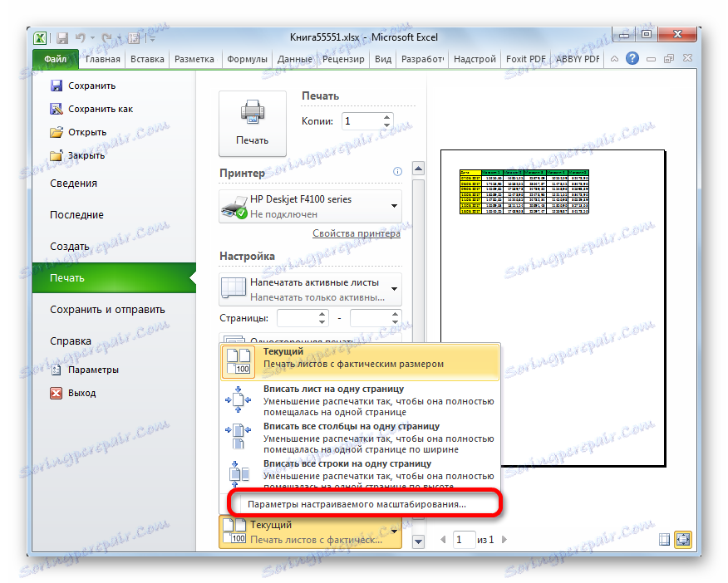Open the Разработчик ribbon tab

click(x=422, y=59)
